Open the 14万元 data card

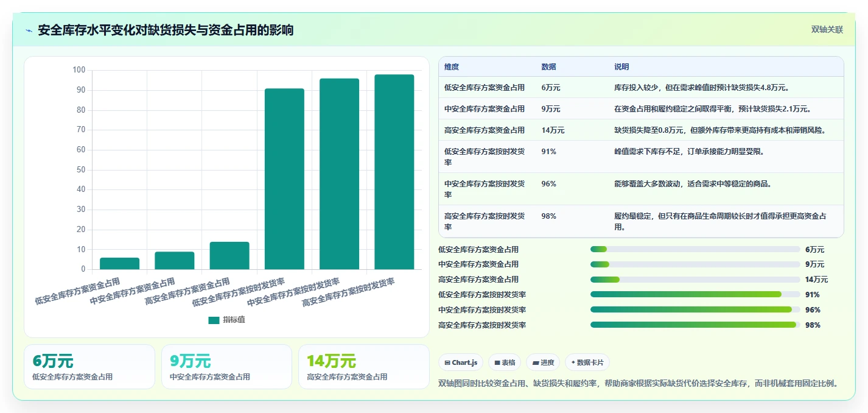[364, 367]
